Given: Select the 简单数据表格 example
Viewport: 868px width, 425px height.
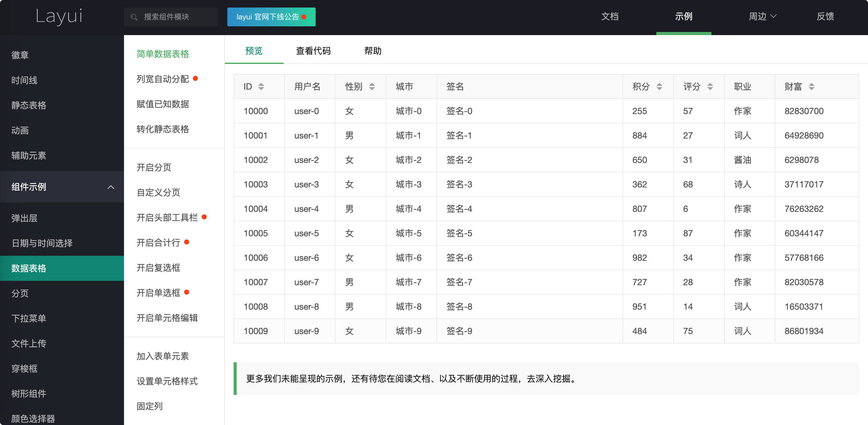Looking at the screenshot, I should click(x=163, y=54).
